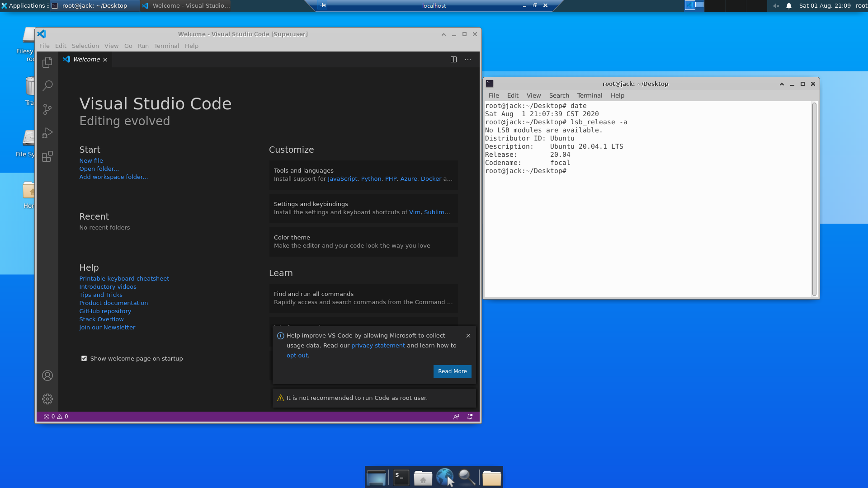Open the privacy statement link
Viewport: 868px width, 488px height.
(x=378, y=346)
